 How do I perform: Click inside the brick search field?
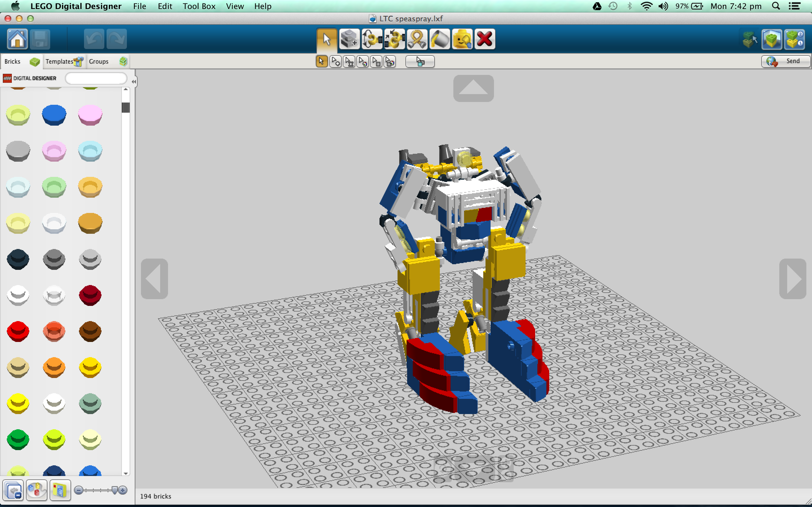(x=96, y=78)
